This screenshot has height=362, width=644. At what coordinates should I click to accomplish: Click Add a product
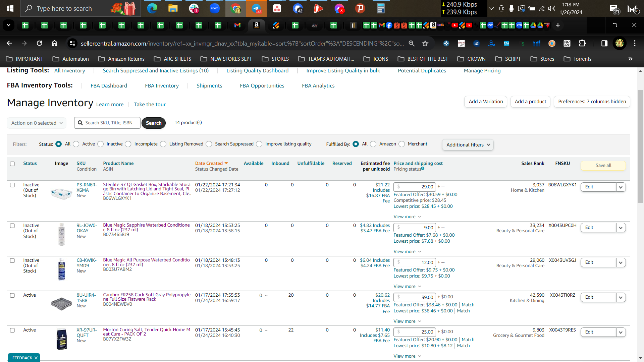point(530,102)
